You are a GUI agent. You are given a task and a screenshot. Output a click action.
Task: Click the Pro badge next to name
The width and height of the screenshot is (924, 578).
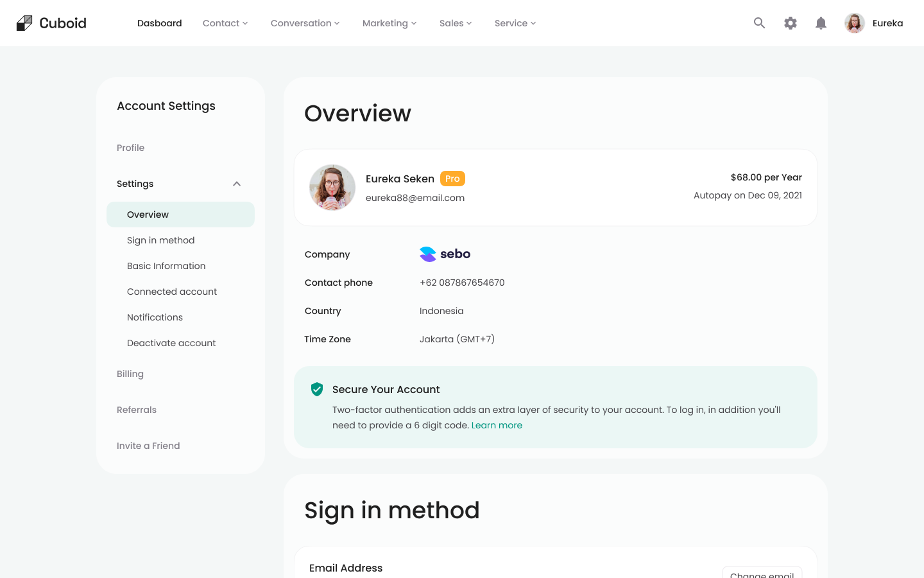pos(452,179)
